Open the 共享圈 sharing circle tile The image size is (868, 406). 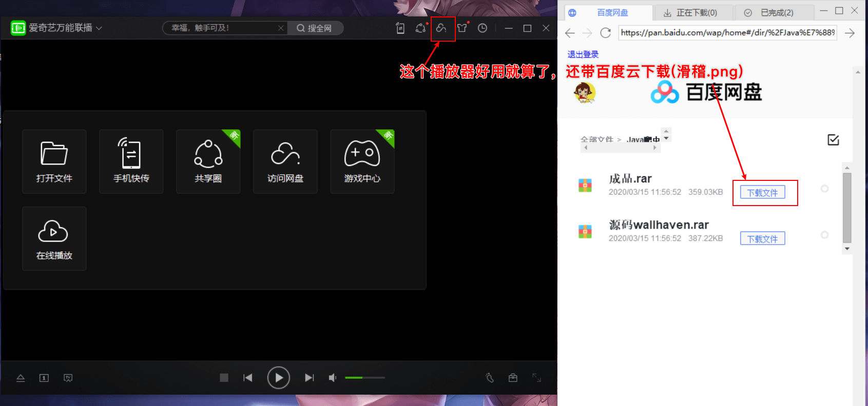[x=208, y=161]
